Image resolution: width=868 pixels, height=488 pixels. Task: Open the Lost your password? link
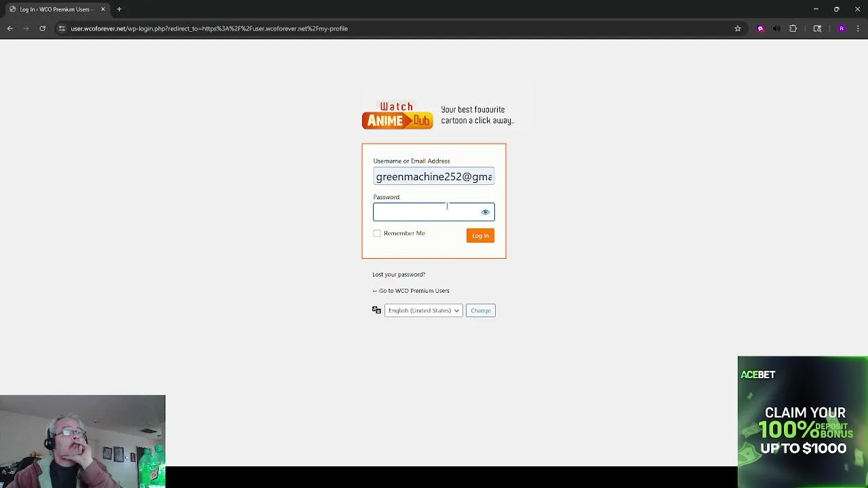[399, 274]
